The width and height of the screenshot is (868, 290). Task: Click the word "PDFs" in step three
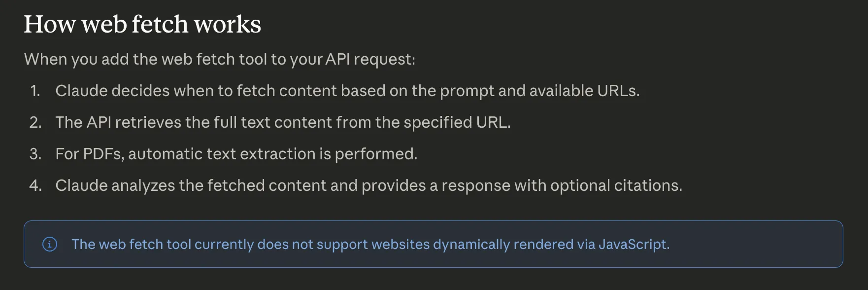click(x=102, y=154)
